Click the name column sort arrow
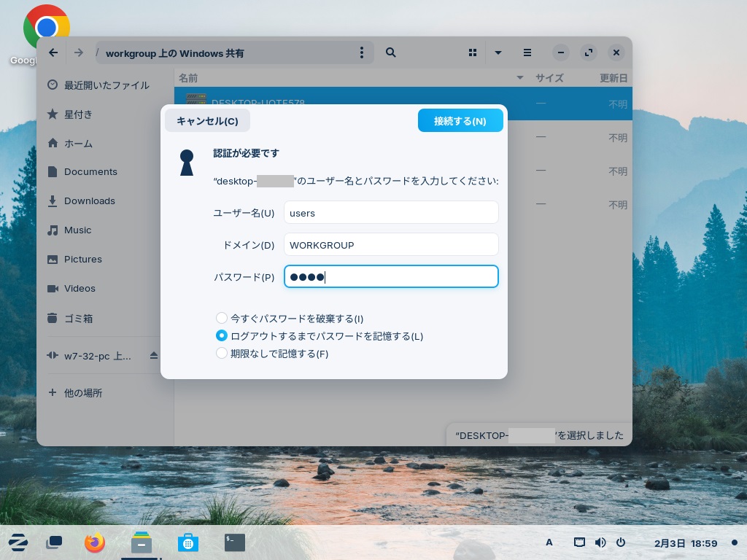The width and height of the screenshot is (747, 560). click(x=520, y=78)
